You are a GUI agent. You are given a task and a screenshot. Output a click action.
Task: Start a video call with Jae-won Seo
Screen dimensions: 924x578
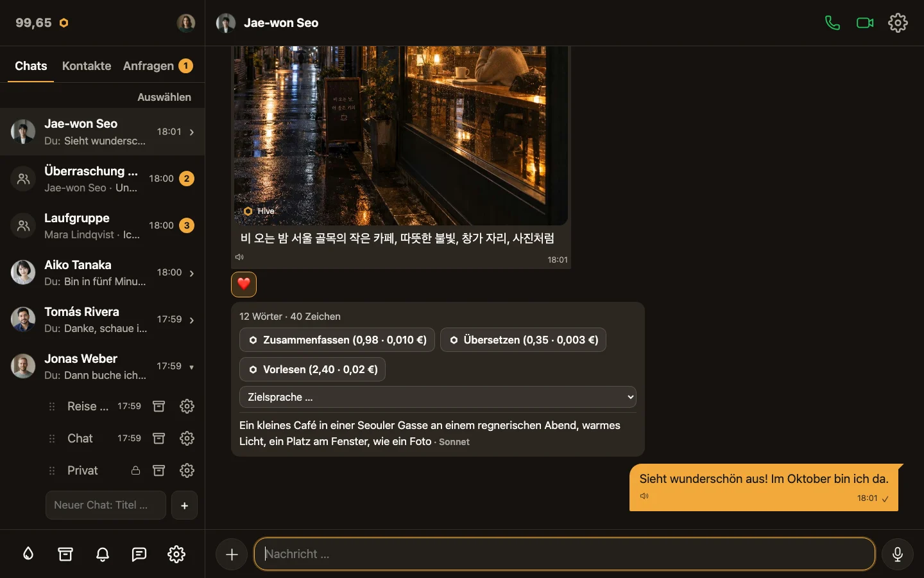click(x=865, y=23)
